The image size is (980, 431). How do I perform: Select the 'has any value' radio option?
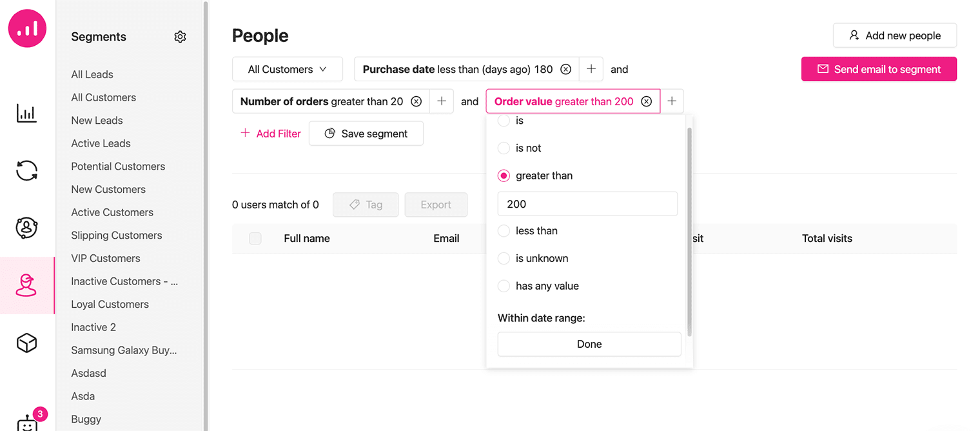(x=504, y=286)
